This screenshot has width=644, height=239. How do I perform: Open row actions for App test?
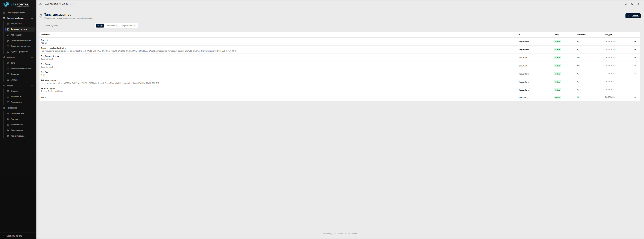[x=635, y=42]
